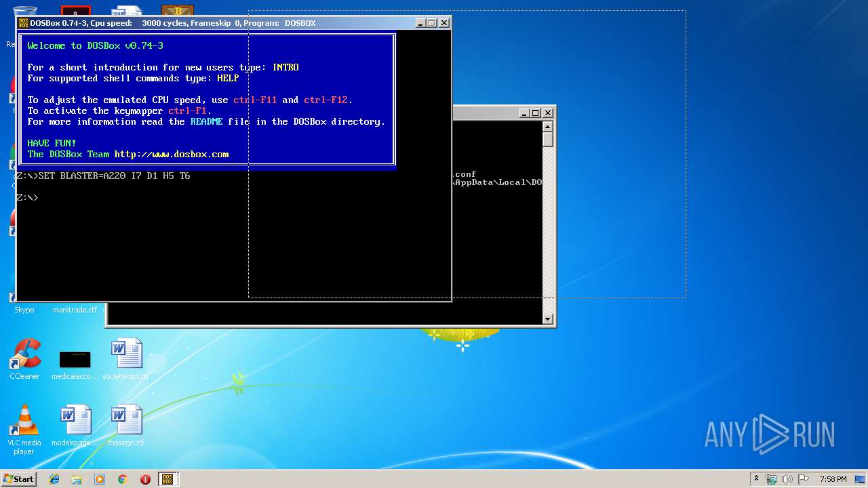This screenshot has height=488, width=868.
Task: Open Windows Media Player from taskbar
Action: click(x=100, y=479)
